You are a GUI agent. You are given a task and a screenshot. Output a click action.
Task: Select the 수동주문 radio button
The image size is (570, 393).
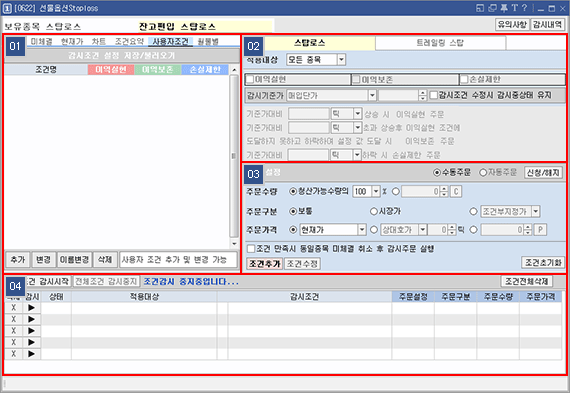[x=437, y=173]
